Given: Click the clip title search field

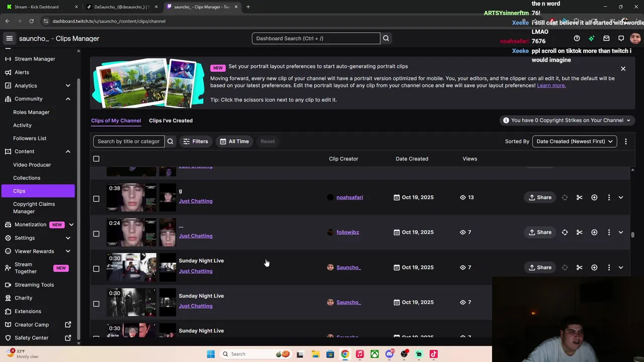Looking at the screenshot, I should tap(129, 141).
